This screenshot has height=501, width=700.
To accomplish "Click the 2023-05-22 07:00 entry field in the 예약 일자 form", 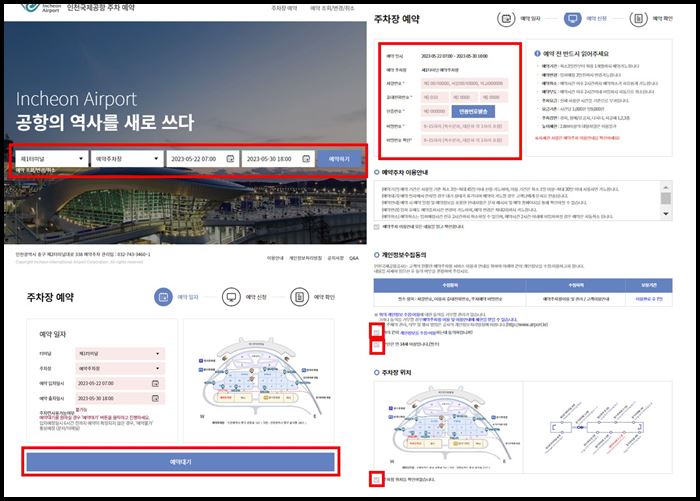I will (120, 384).
